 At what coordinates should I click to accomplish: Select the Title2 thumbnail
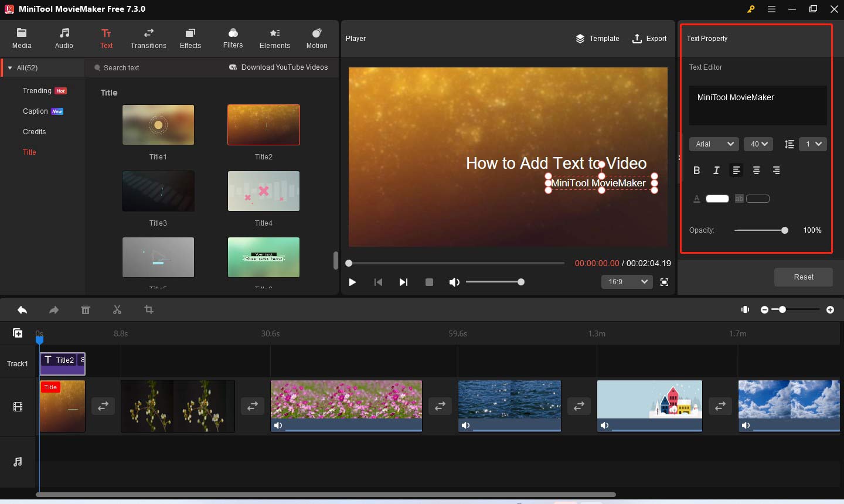[264, 125]
